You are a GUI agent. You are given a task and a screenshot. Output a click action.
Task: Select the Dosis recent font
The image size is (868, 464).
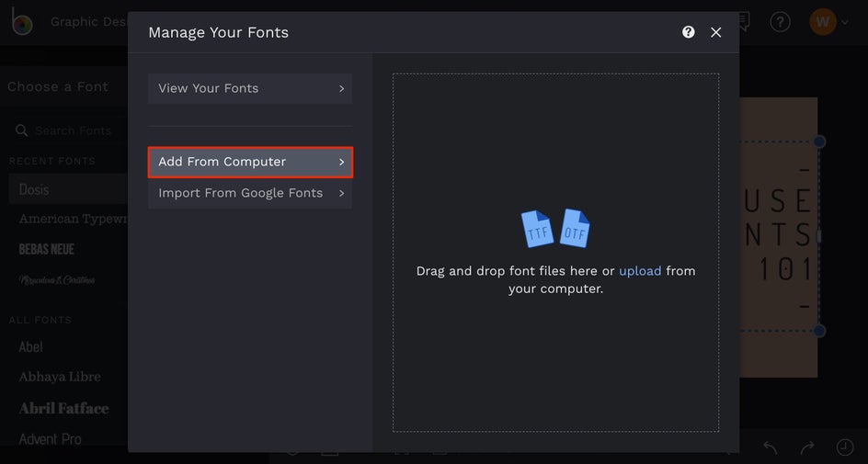pos(35,189)
